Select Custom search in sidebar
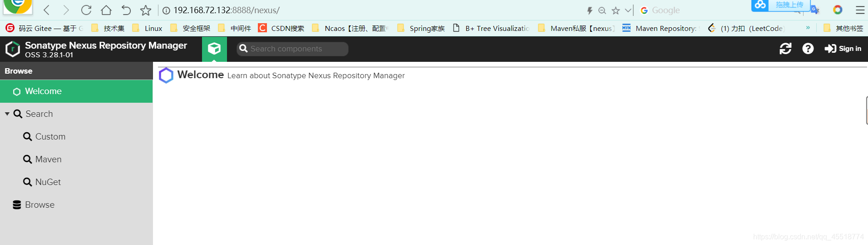This screenshot has height=245, width=868. coord(76,137)
